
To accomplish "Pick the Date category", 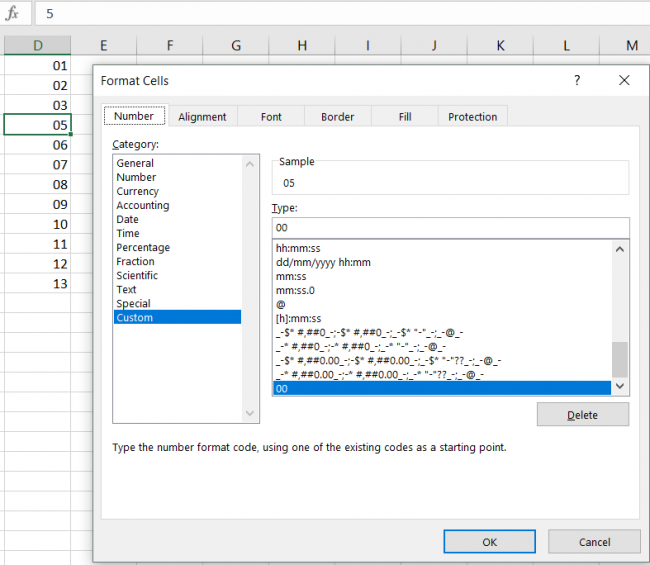I will click(x=177, y=219).
